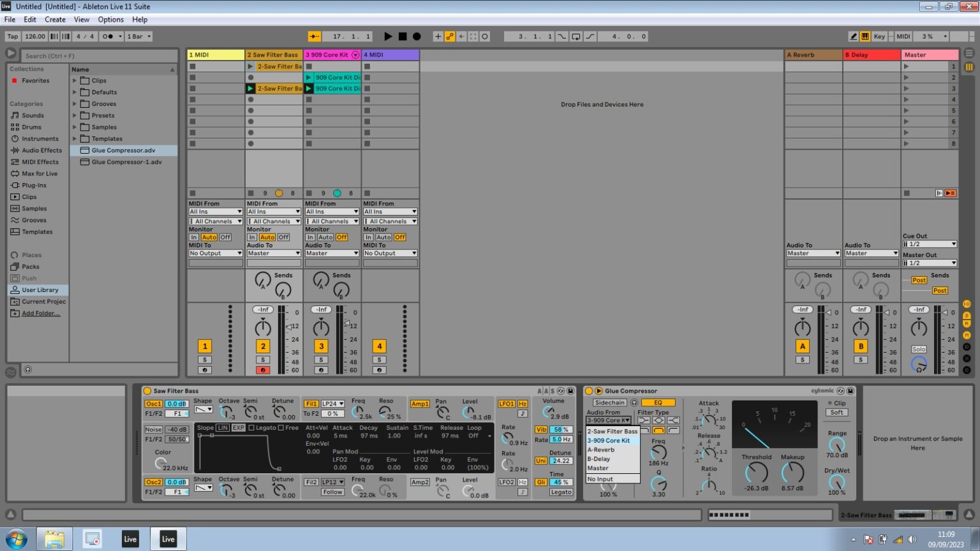Toggle the Follow playback arrow button

pyautogui.click(x=315, y=36)
